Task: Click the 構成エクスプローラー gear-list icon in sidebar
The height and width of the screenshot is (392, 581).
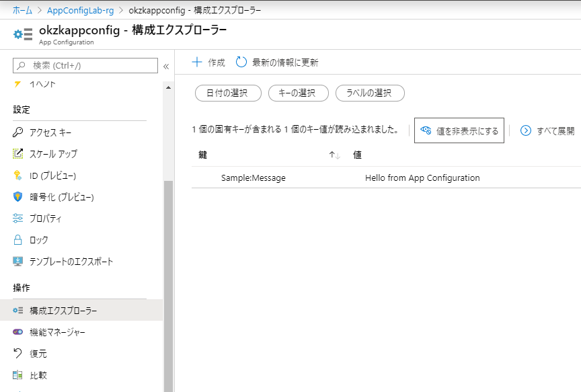Action: [17, 310]
